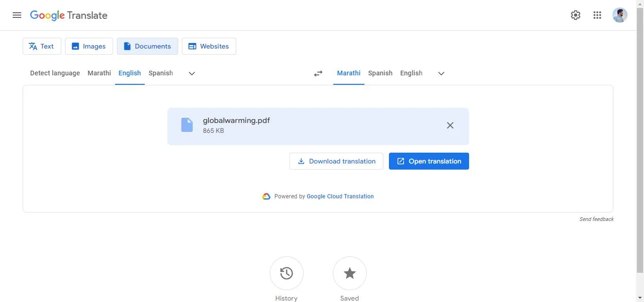The width and height of the screenshot is (644, 302).
Task: Switch to the Text tab
Action: pyautogui.click(x=41, y=46)
